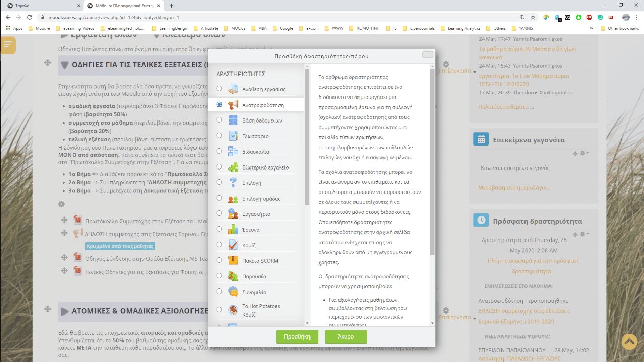The height and width of the screenshot is (362, 644).
Task: Click the Κουίζ checkmark icon
Action: [233, 245]
